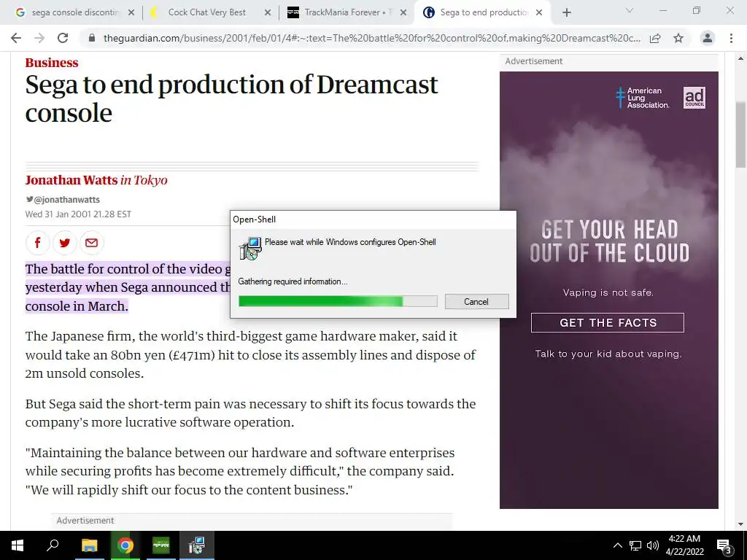Open Windows taskbar search

pos(53,545)
